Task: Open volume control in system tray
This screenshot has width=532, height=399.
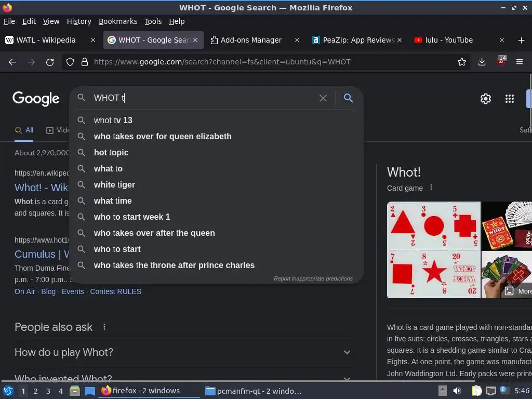Action: (x=457, y=391)
